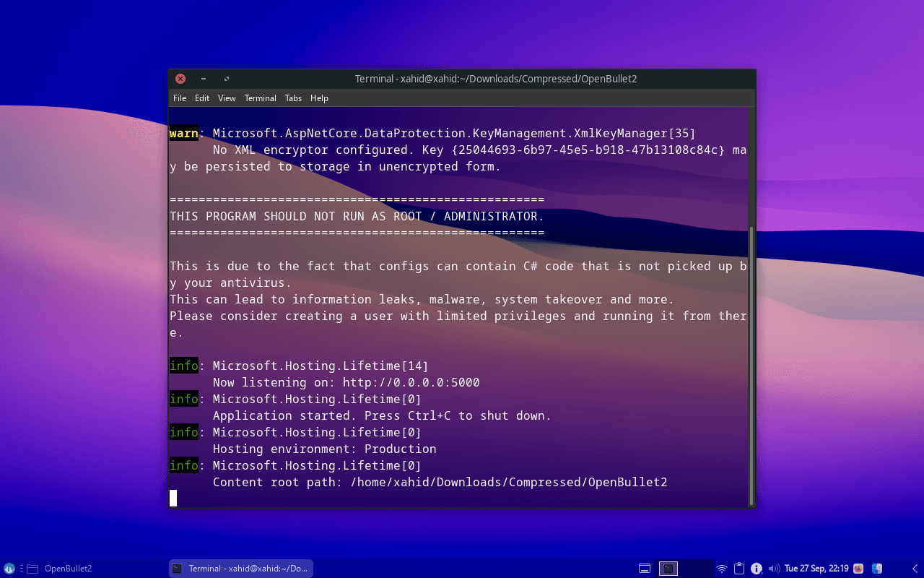Toggle the Terminal taskbar window button
The image size is (924, 578).
[x=240, y=569]
